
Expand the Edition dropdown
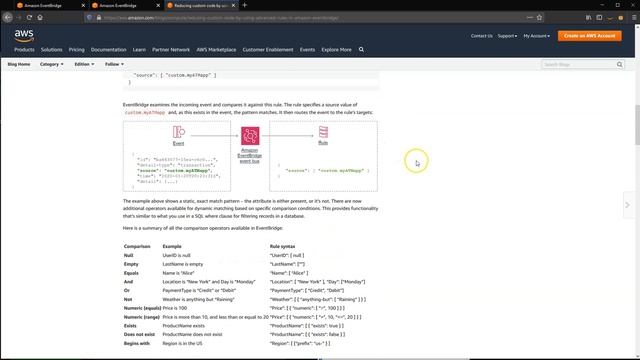click(x=84, y=64)
